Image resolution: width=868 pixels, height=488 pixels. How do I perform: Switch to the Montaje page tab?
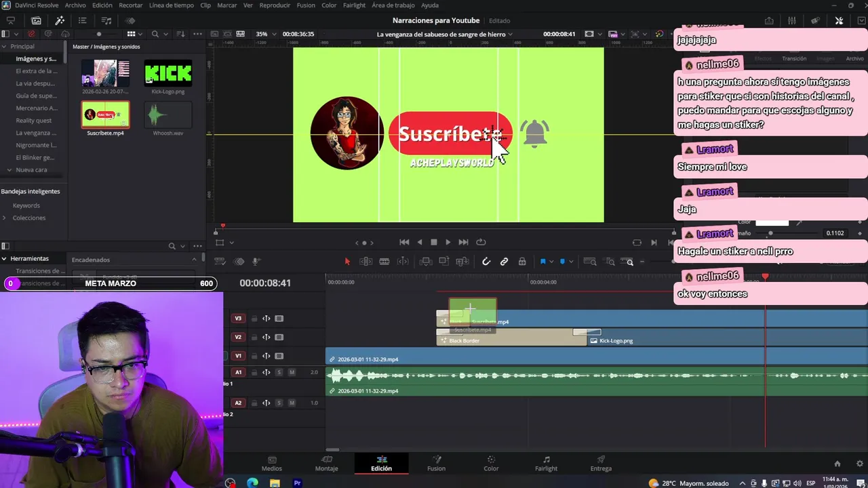(326, 464)
